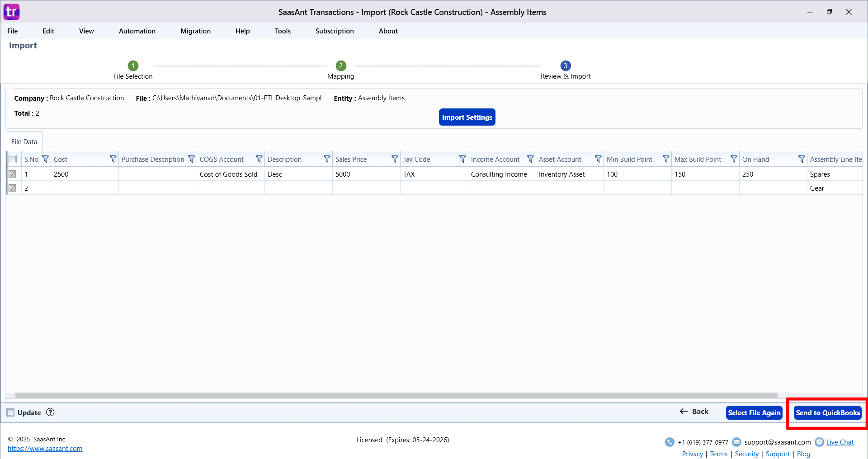
Task: Open filter for Tax Code column
Action: (x=462, y=159)
